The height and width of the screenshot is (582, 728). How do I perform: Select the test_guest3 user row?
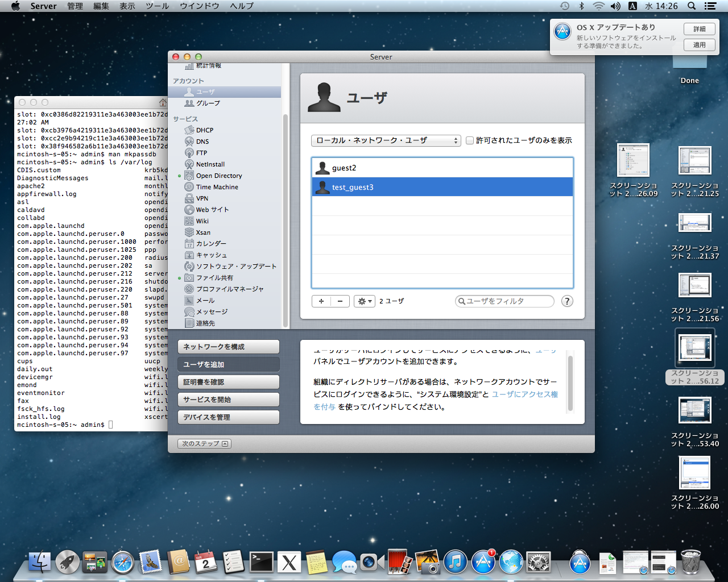(x=442, y=187)
